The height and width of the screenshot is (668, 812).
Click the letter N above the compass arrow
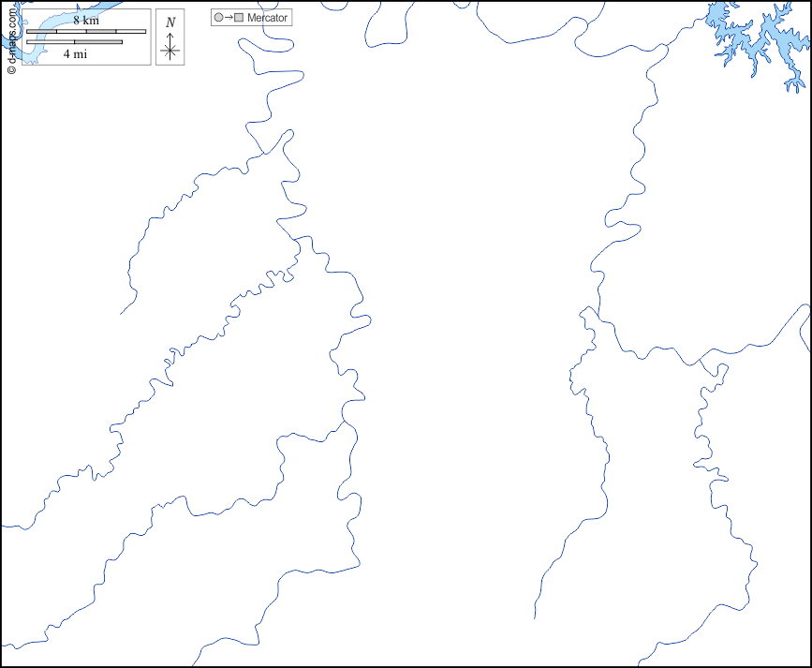(170, 22)
